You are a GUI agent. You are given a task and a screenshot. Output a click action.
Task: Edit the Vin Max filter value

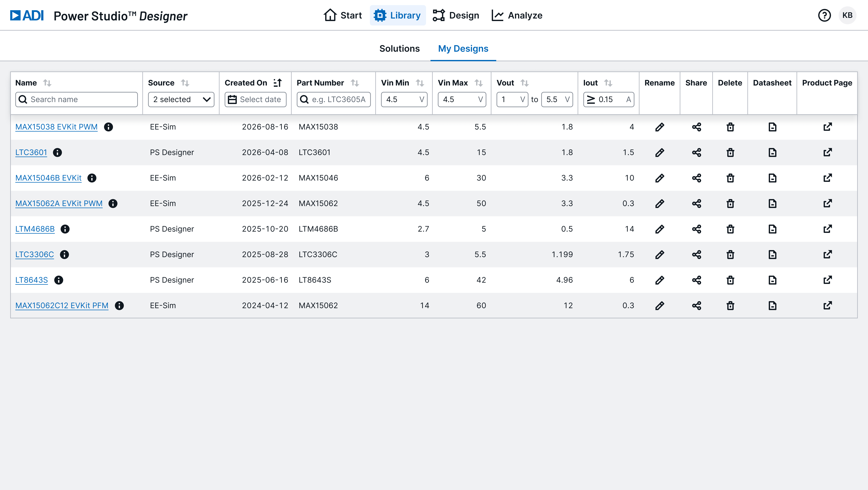click(x=462, y=99)
